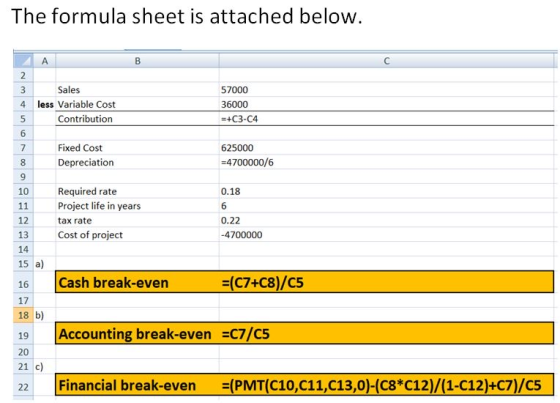This screenshot has height=403, width=560.
Task: Click Financial break-even label
Action: (127, 385)
